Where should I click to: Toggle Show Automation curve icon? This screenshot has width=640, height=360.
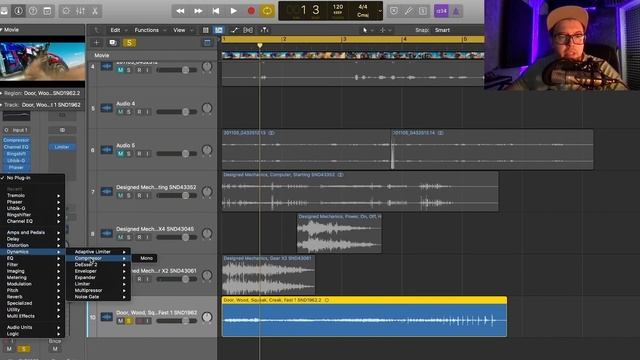click(234, 30)
